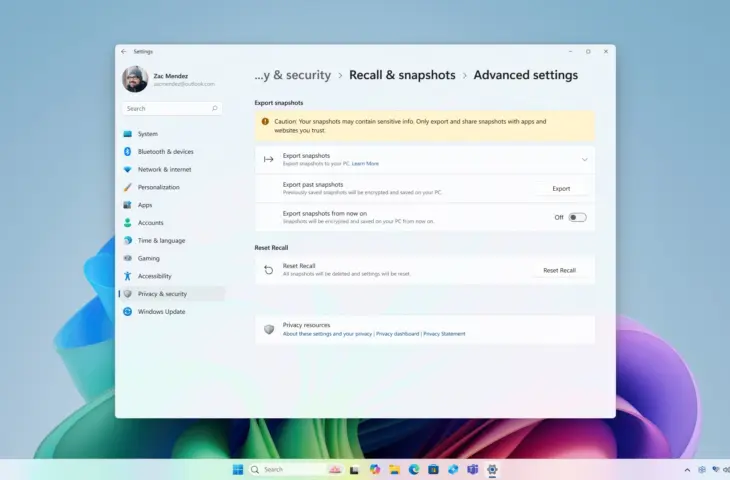Open About these settings and your privacy link
Screen dimensions: 730x480
327,334
